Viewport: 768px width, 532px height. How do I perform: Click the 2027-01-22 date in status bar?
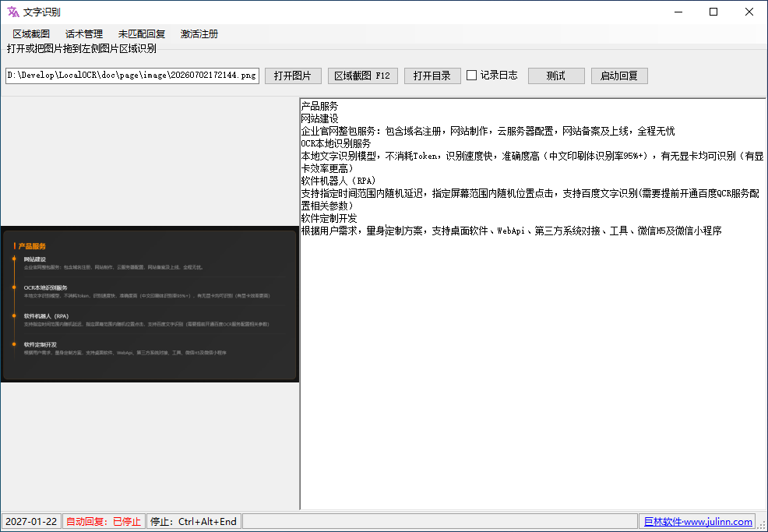tap(31, 521)
